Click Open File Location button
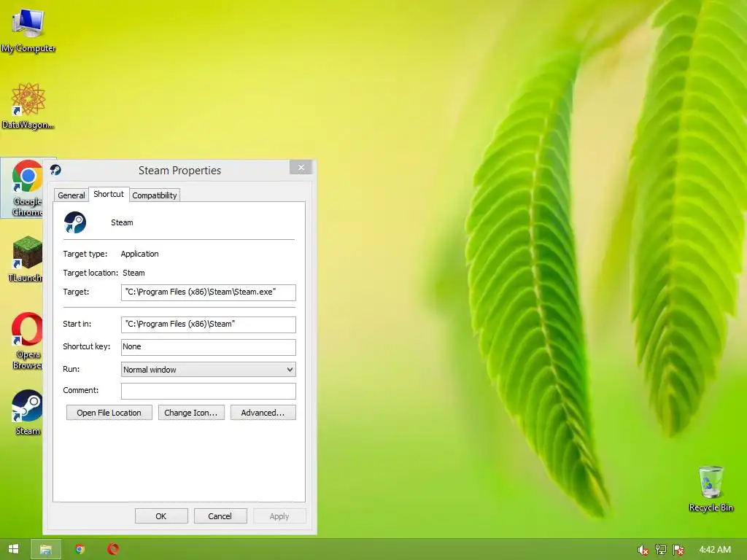This screenshot has width=747, height=560. click(x=109, y=413)
